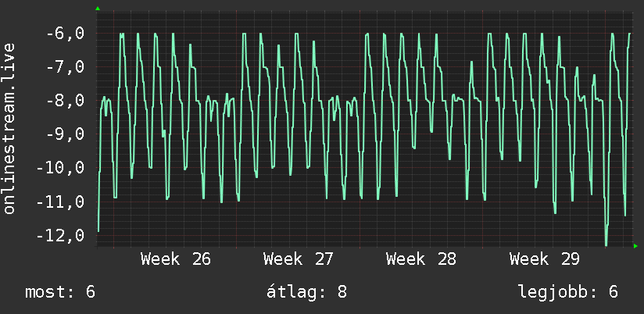Image resolution: width=644 pixels, height=314 pixels.
Task: Click the -6,0 y-axis tick label
Action: click(66, 34)
